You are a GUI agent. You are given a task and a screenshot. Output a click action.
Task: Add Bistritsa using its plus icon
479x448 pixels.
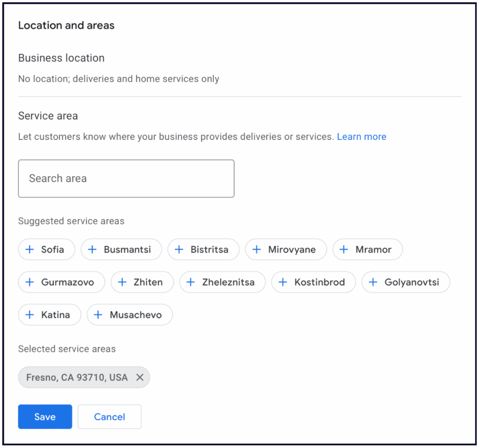tap(179, 249)
